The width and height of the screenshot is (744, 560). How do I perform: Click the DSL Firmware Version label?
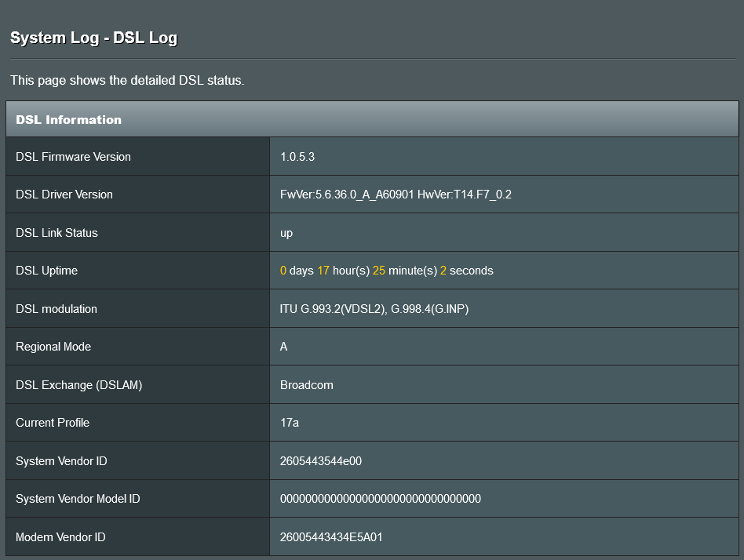(73, 157)
